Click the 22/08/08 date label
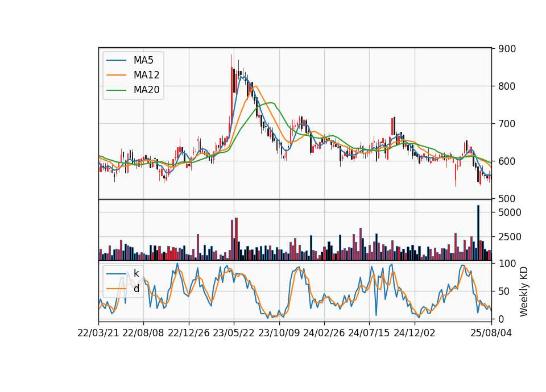The width and height of the screenshot is (546, 392). pos(143,333)
